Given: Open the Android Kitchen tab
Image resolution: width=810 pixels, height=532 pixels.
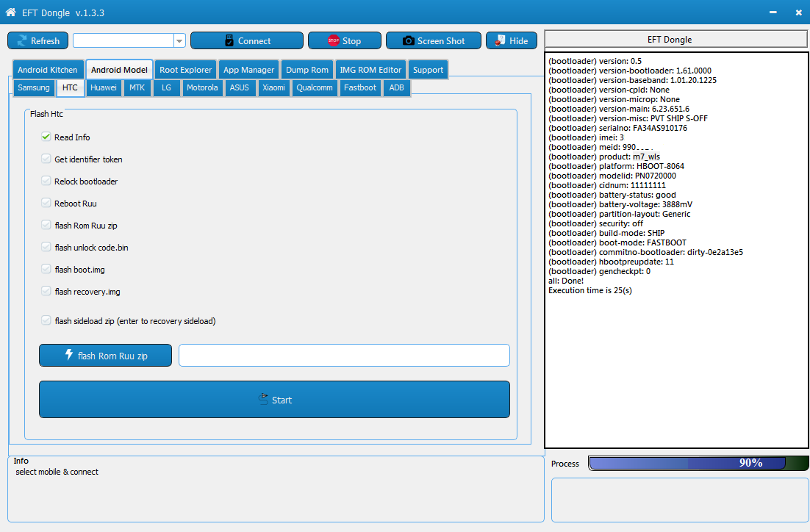Looking at the screenshot, I should pyautogui.click(x=48, y=70).
